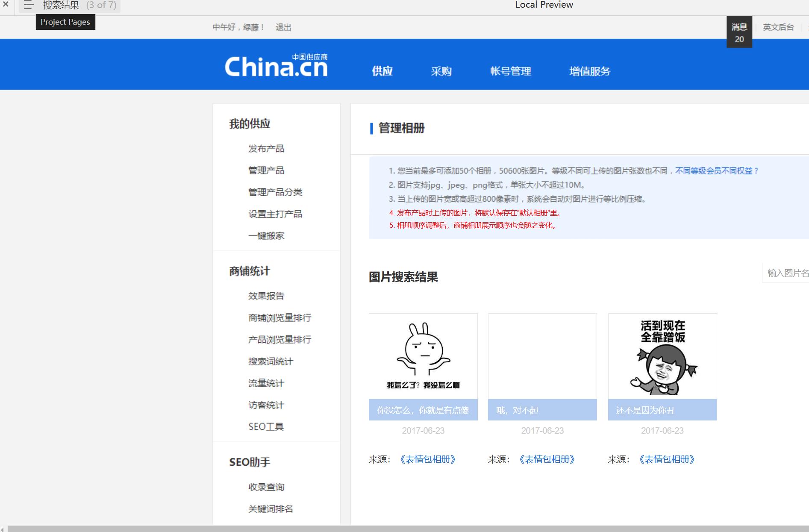Image resolution: width=809 pixels, height=532 pixels.
Task: Open the rabbit shrug meme thumbnail
Action: coord(423,356)
